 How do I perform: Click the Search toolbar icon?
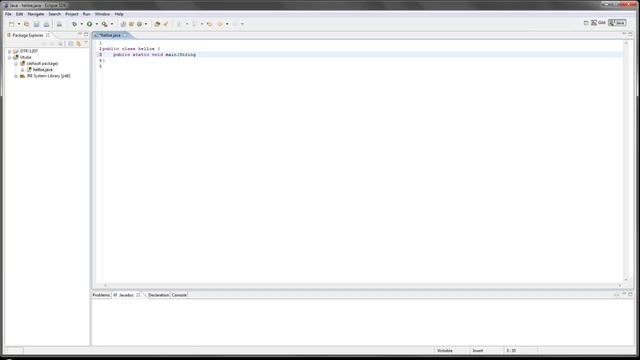(x=166, y=24)
